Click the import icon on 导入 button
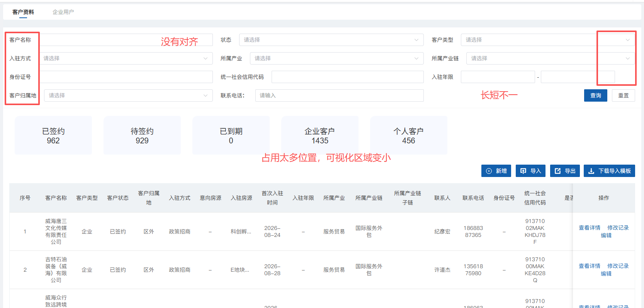This screenshot has width=644, height=308. coord(523,171)
